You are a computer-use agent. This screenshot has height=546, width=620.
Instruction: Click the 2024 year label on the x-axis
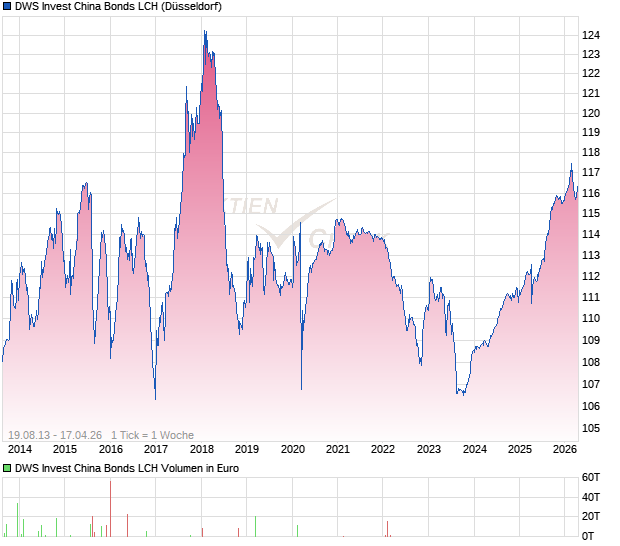coord(474,450)
